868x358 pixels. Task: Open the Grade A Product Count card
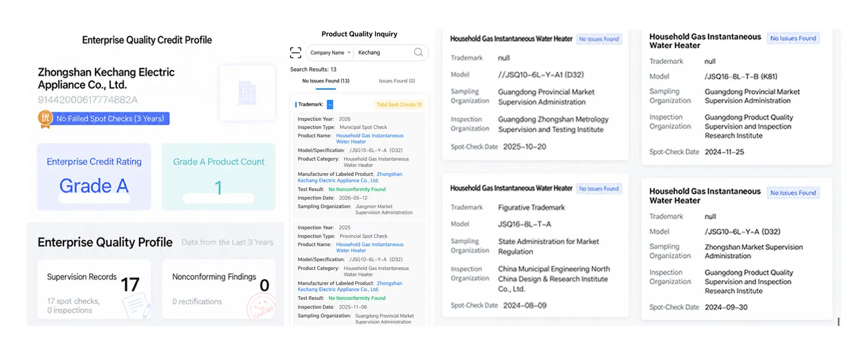coord(219,176)
